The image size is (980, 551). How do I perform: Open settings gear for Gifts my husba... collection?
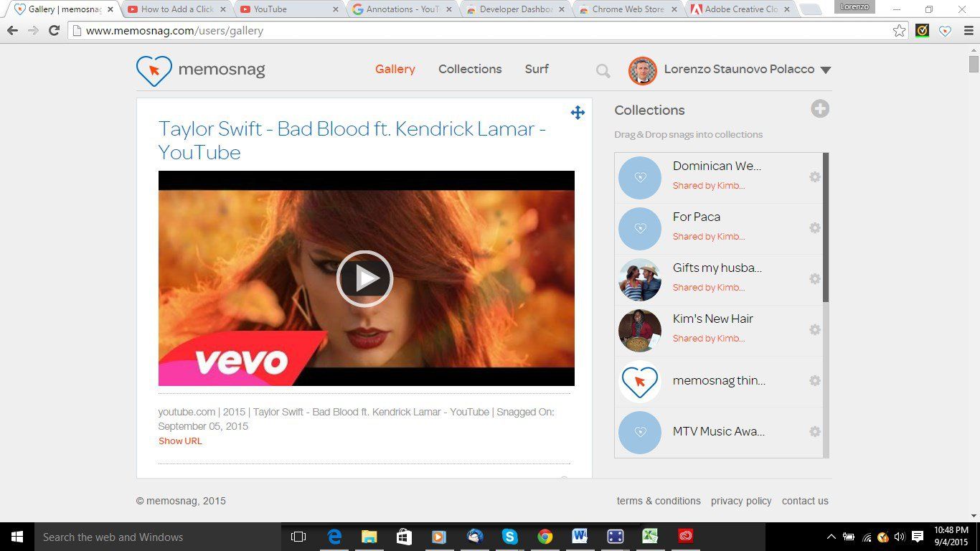pos(815,278)
